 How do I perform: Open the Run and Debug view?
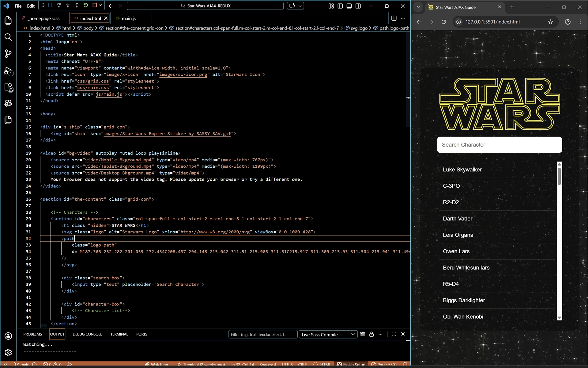pyautogui.click(x=8, y=71)
